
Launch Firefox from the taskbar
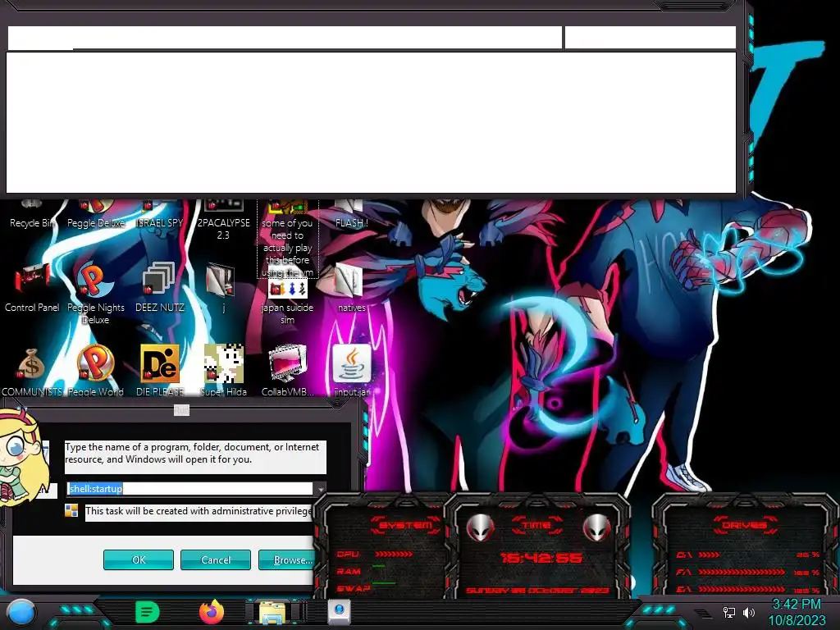211,612
